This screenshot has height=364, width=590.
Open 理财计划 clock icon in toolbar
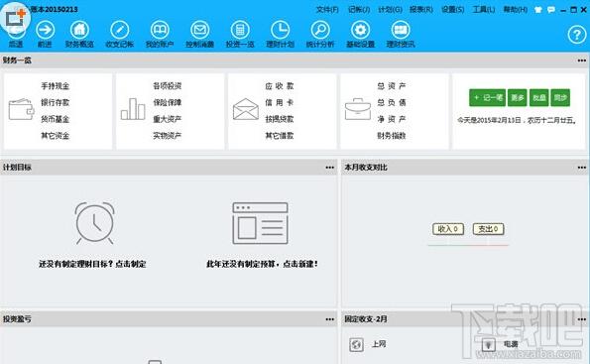coord(281,30)
